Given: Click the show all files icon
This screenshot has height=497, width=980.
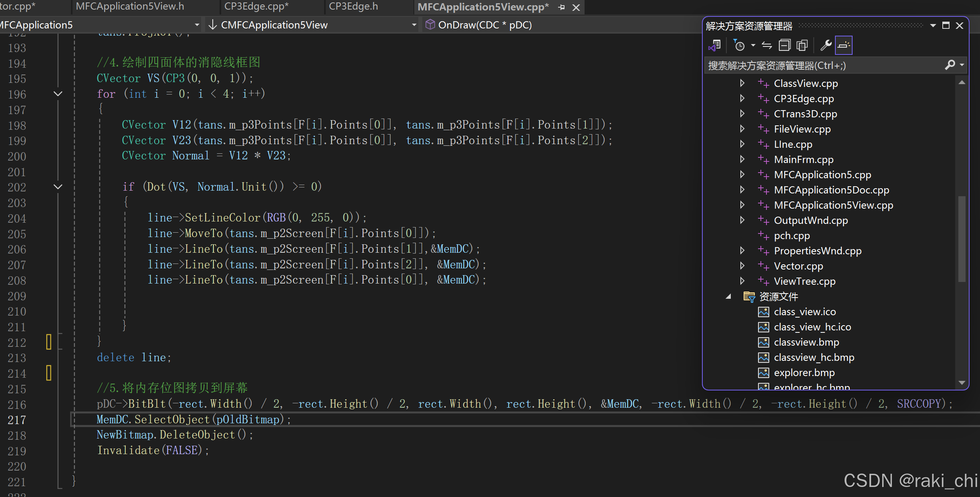Looking at the screenshot, I should [802, 46].
